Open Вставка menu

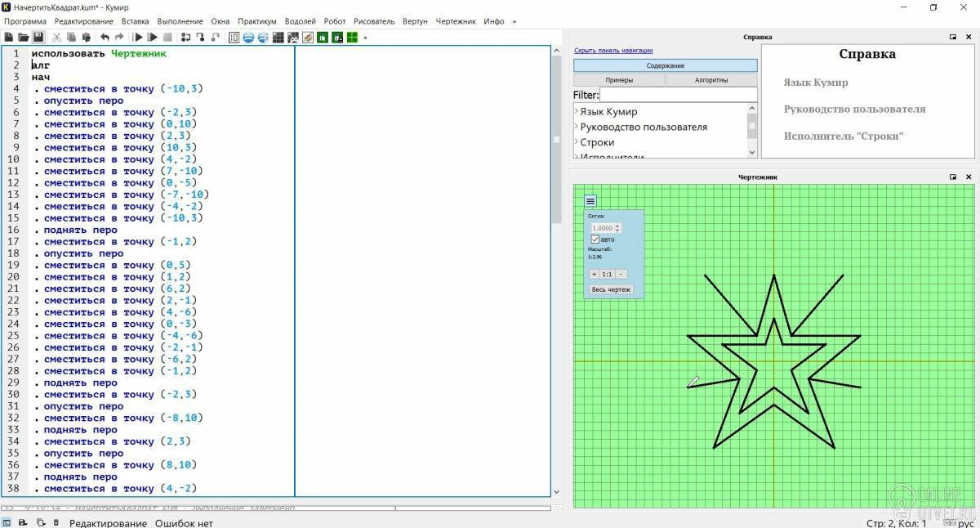click(135, 21)
